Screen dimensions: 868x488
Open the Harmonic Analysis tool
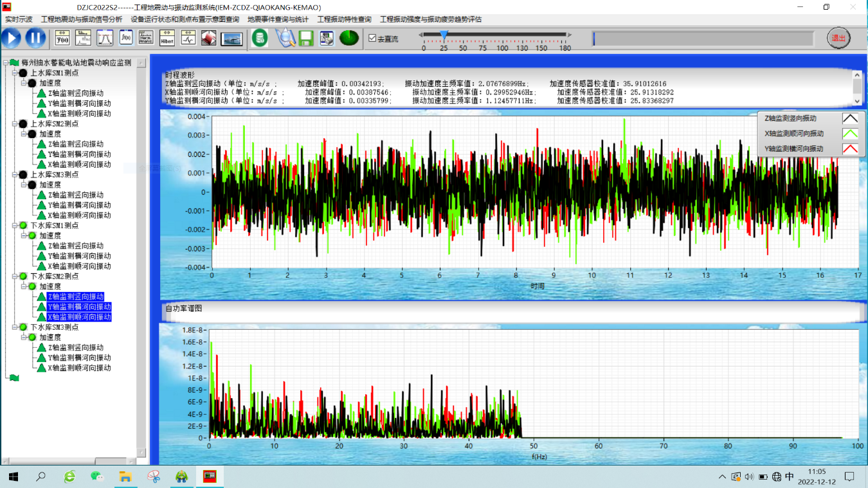[x=146, y=38]
